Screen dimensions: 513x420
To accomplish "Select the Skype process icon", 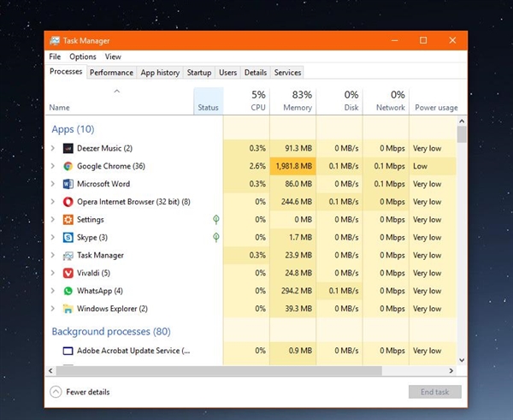I will tap(68, 238).
